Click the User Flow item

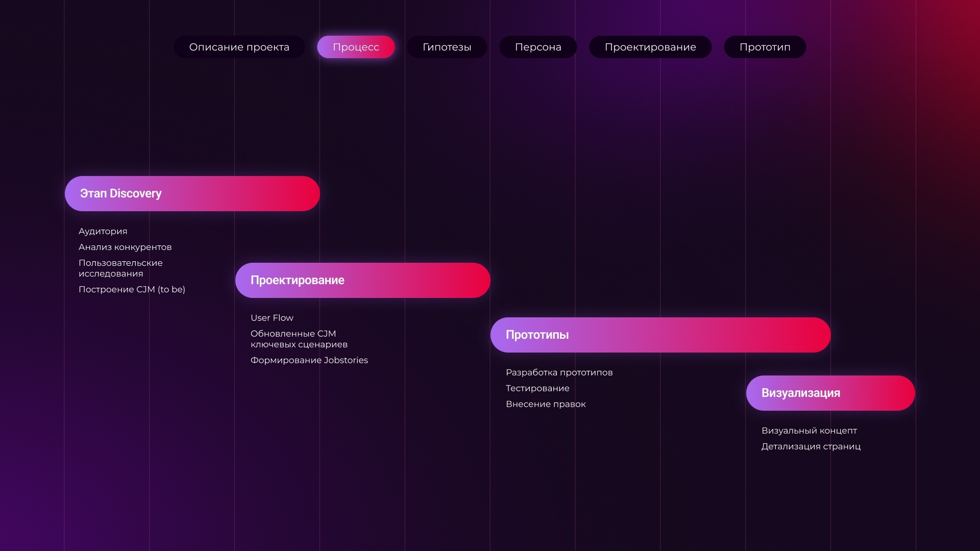(x=272, y=318)
